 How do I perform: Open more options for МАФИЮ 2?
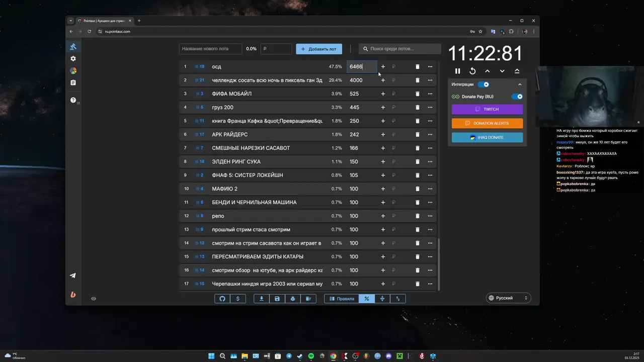tap(430, 189)
